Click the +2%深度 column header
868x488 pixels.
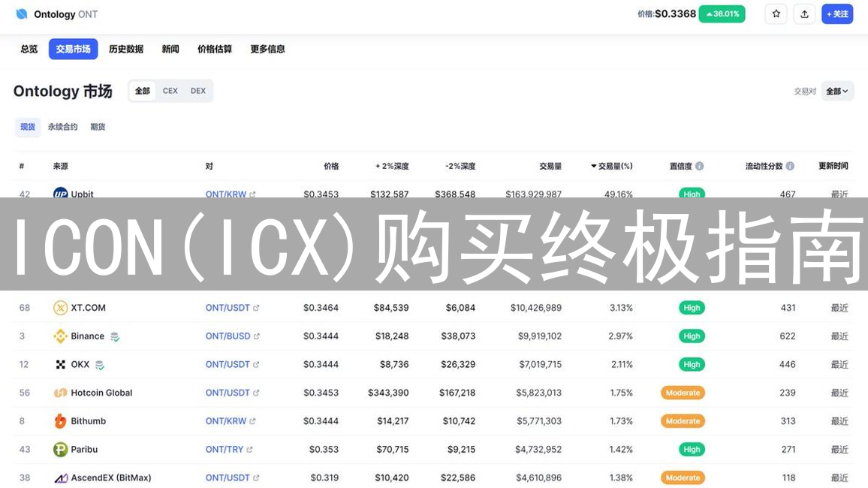click(x=392, y=166)
